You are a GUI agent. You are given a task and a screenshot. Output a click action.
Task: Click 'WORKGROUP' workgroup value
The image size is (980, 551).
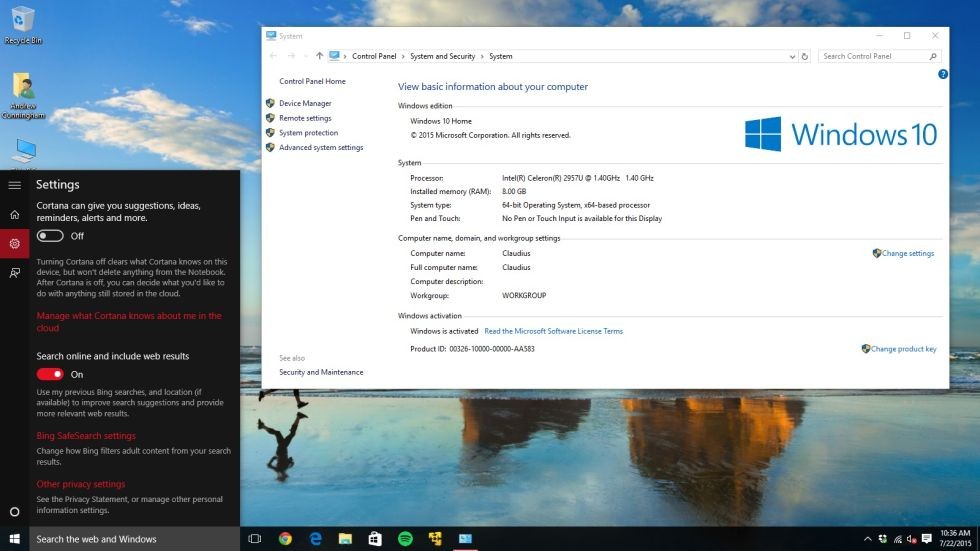(x=524, y=295)
